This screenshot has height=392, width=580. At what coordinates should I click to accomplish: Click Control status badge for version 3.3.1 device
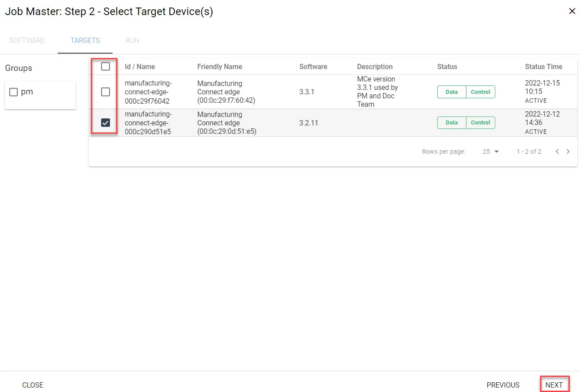coord(481,92)
